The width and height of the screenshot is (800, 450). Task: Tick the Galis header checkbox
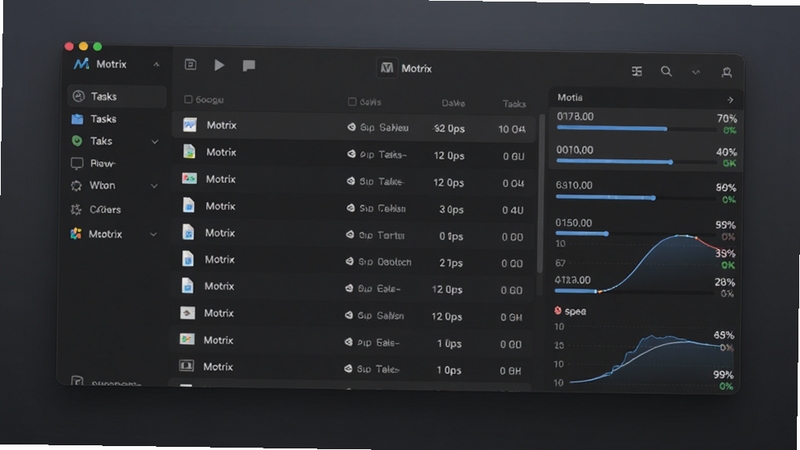click(352, 102)
